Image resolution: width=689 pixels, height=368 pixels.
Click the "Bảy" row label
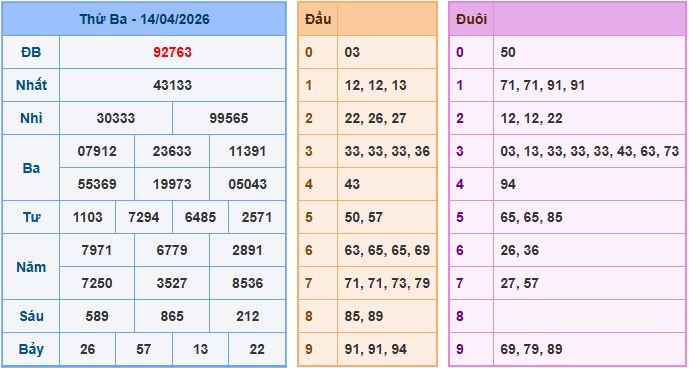(31, 349)
